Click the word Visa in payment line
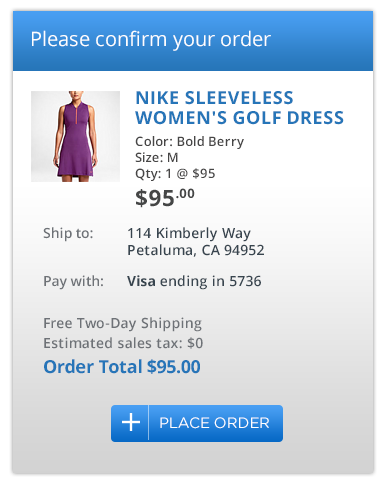384x492 pixels. (x=141, y=281)
